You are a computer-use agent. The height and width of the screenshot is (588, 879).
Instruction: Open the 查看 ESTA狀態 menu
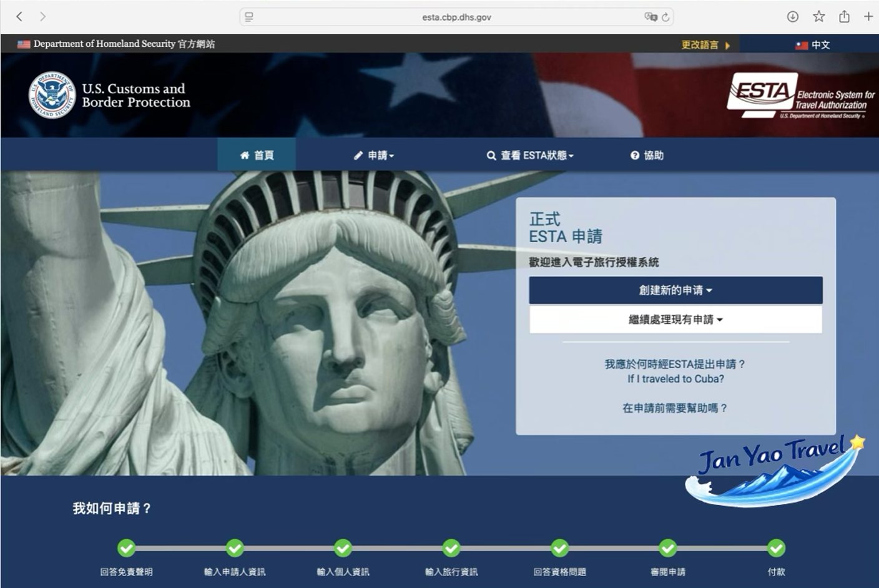530,155
